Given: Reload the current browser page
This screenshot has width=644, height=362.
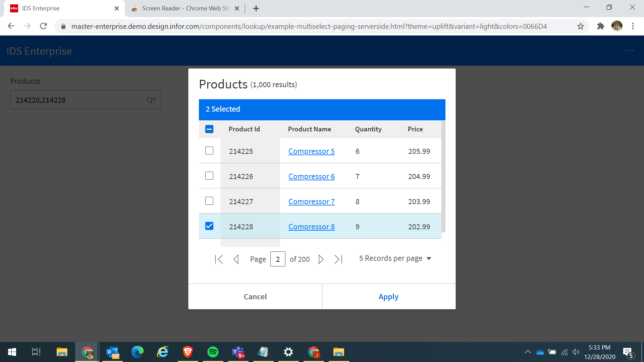Looking at the screenshot, I should [x=43, y=26].
